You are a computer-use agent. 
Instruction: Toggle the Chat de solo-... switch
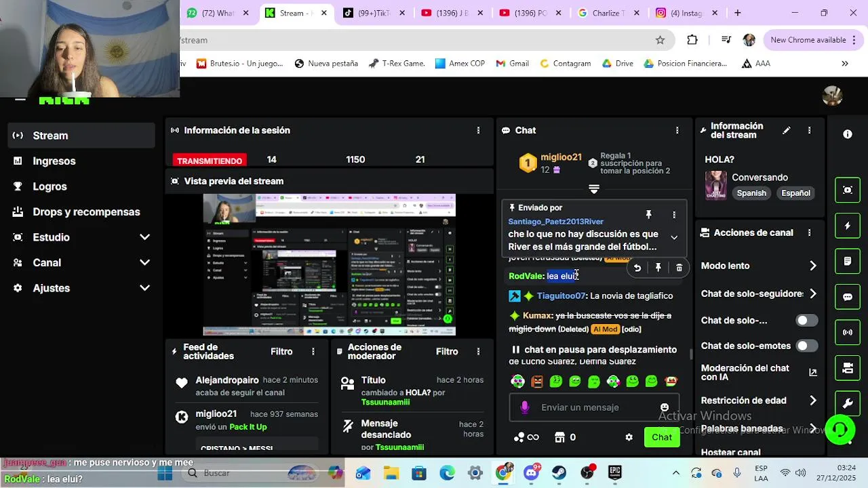point(806,321)
